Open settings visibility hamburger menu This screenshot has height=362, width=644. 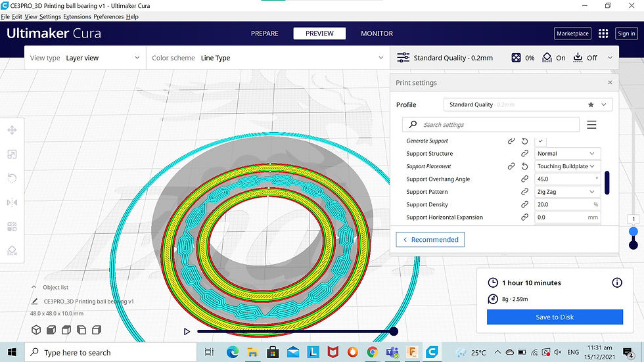[x=591, y=125]
